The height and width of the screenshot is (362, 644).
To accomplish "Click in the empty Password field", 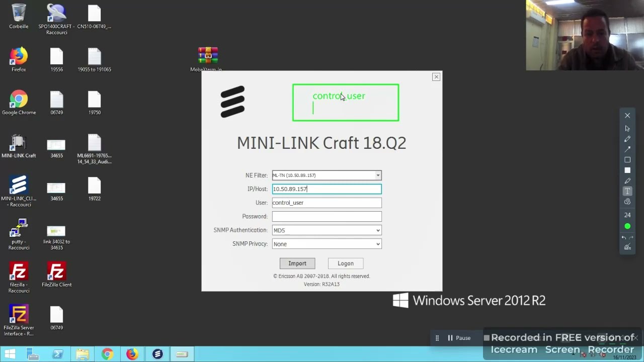I will click(x=327, y=216).
